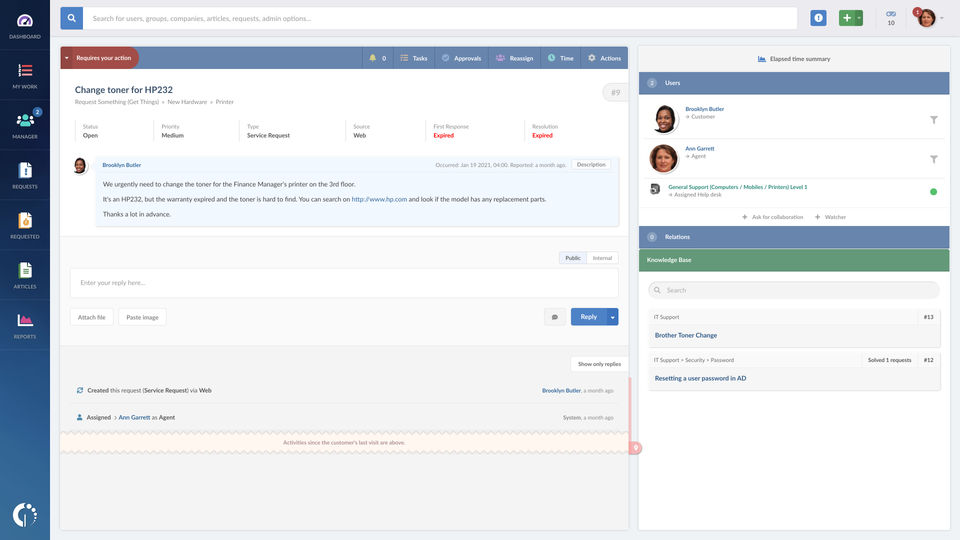Click Ask for collaboration
This screenshot has width=960, height=540.
[772, 217]
